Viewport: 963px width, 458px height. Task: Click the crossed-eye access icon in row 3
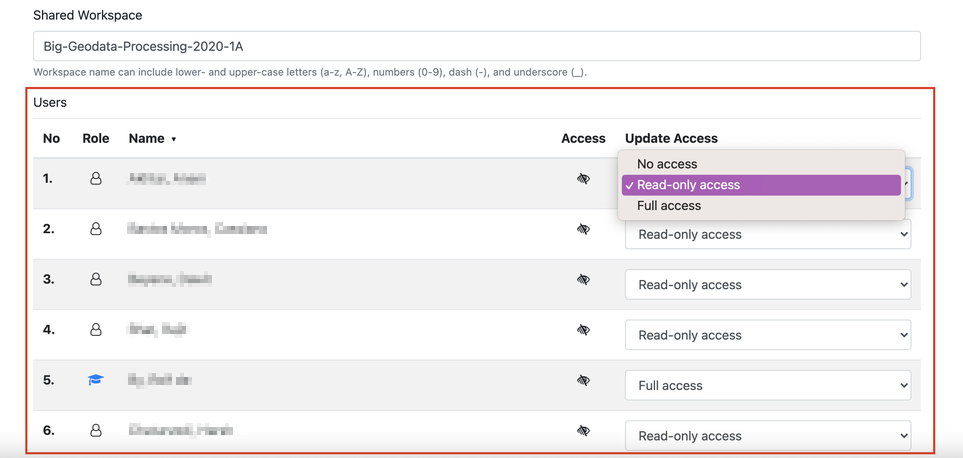tap(583, 280)
